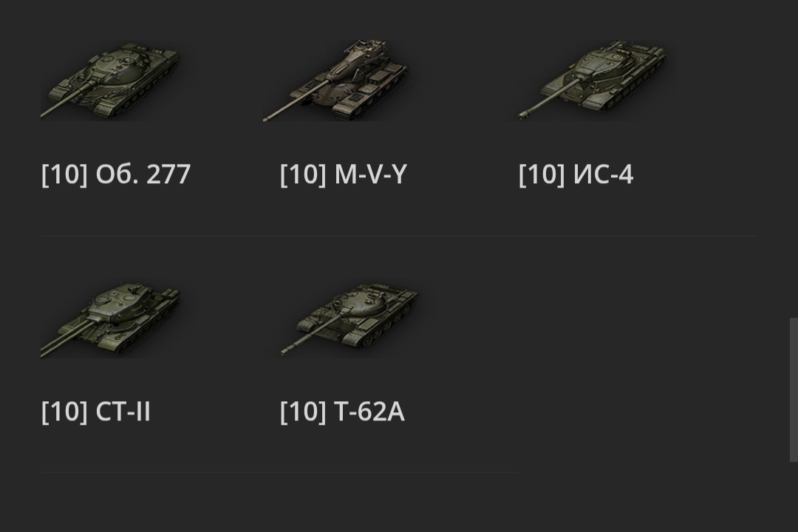Click the [10] tier before Об. 277
This screenshot has width=798, height=532.
pos(64,175)
